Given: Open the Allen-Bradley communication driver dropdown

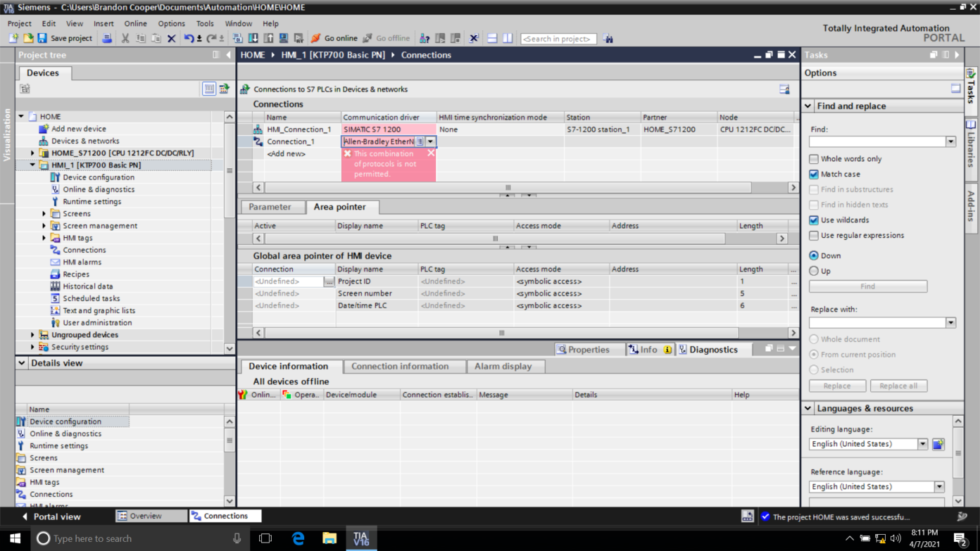Looking at the screenshot, I should click(x=430, y=141).
